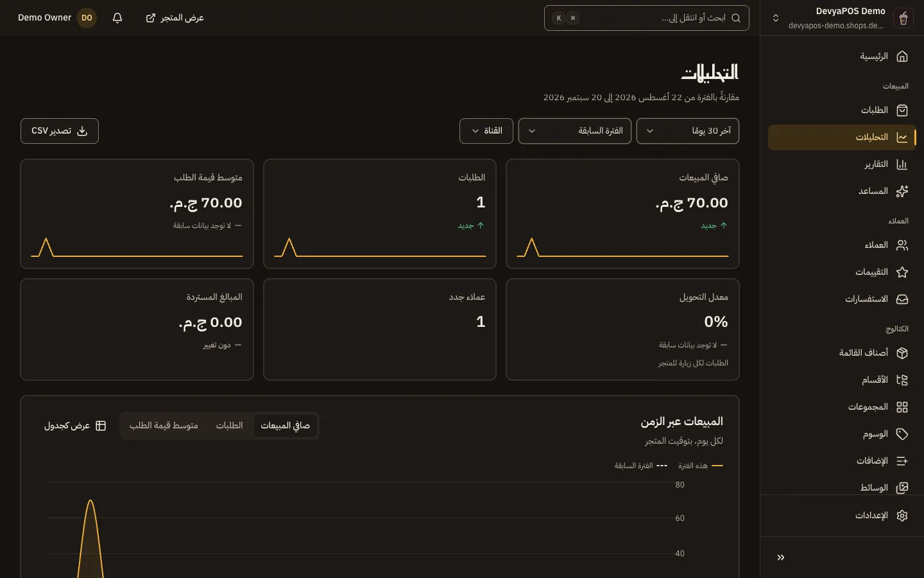Click عرض المتجر view store link
The width and height of the screenshot is (924, 578).
click(x=175, y=18)
